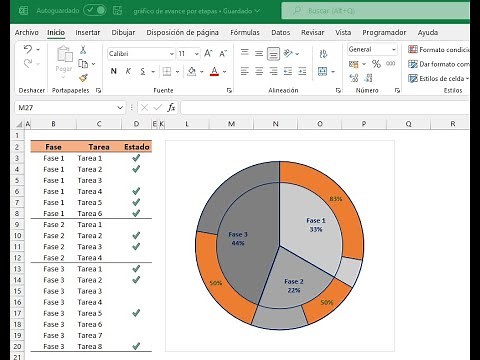Open font color dropdown arrow

point(225,72)
